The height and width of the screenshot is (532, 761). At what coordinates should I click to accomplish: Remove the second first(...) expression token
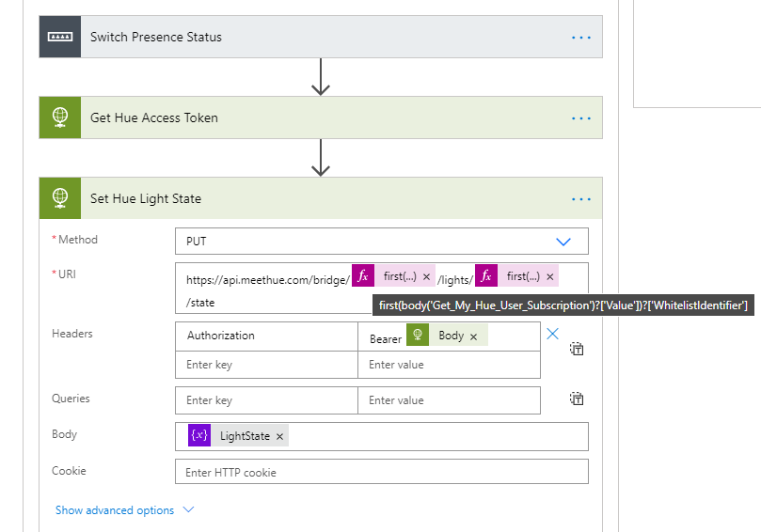[x=549, y=276]
